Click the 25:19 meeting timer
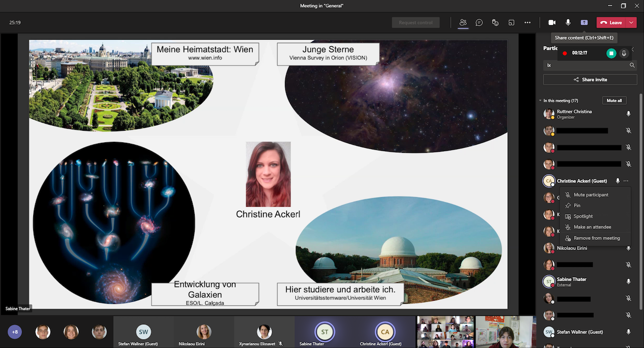 15,23
